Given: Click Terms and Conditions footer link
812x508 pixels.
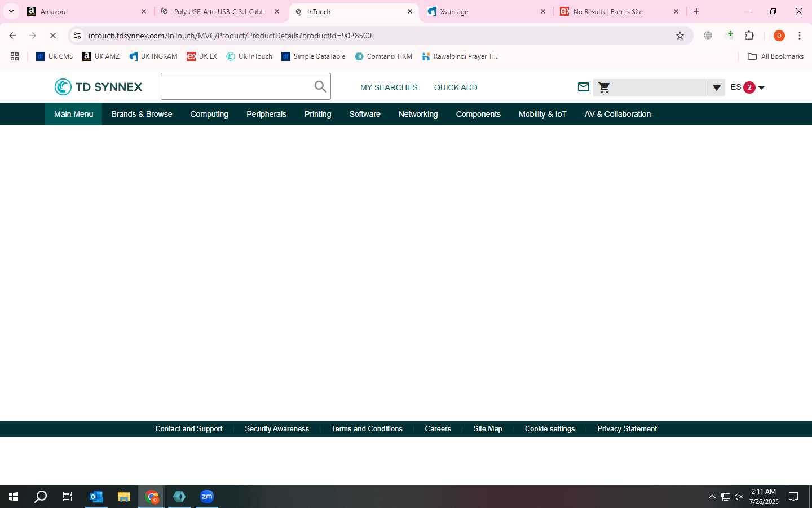Looking at the screenshot, I should (x=367, y=429).
